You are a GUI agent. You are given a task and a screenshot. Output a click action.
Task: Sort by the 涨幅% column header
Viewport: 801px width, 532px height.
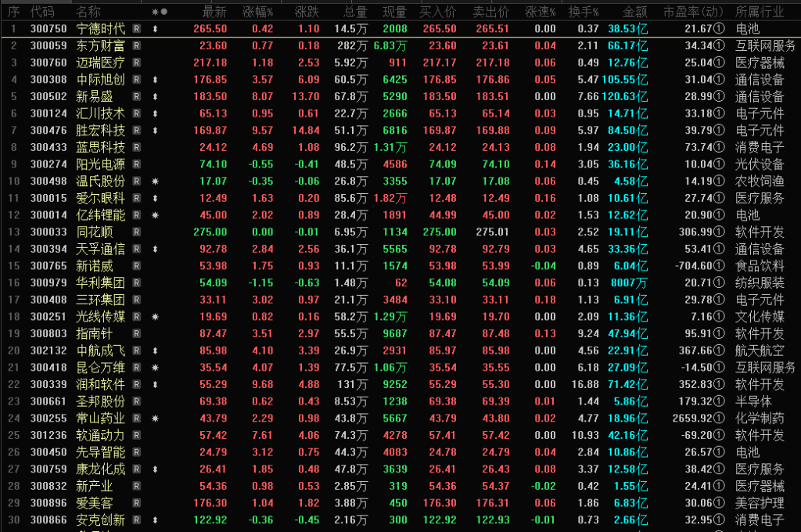(x=258, y=12)
